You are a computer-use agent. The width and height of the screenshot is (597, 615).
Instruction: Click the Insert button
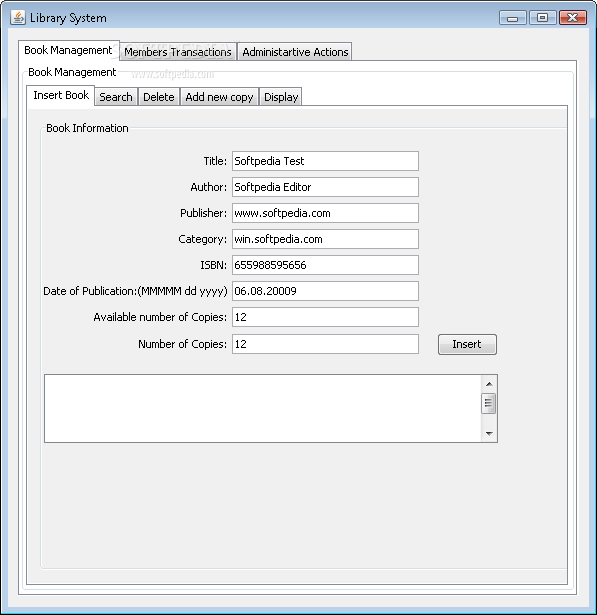pos(467,344)
